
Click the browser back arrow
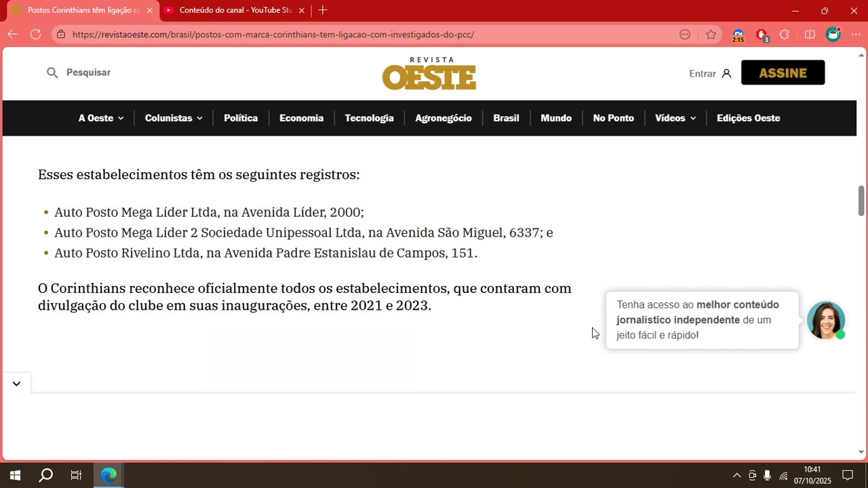click(x=12, y=35)
